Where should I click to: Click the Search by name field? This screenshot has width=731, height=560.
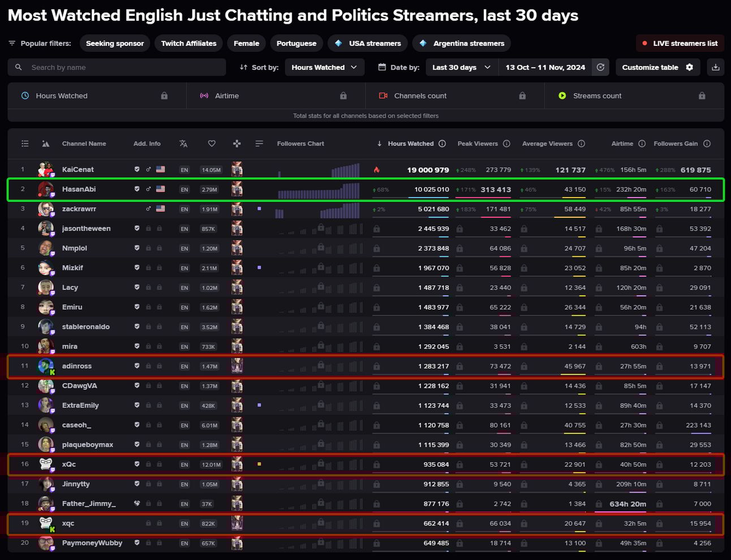[x=117, y=67]
